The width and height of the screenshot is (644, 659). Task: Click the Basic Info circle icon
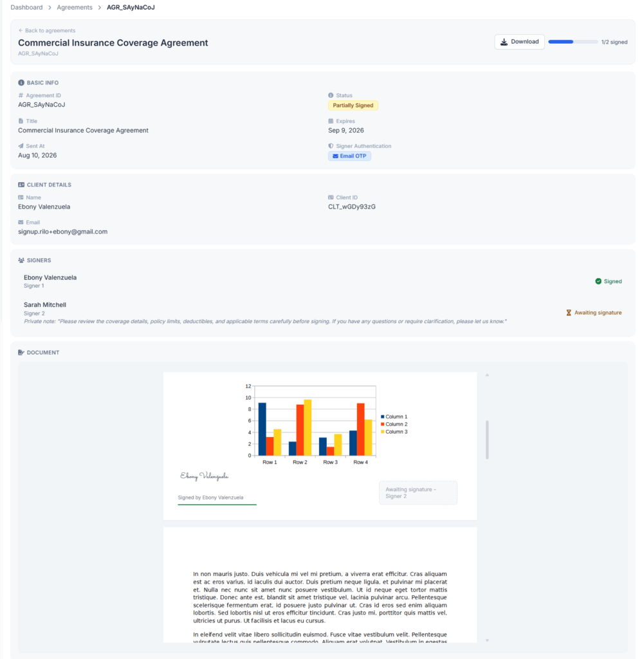[x=21, y=83]
